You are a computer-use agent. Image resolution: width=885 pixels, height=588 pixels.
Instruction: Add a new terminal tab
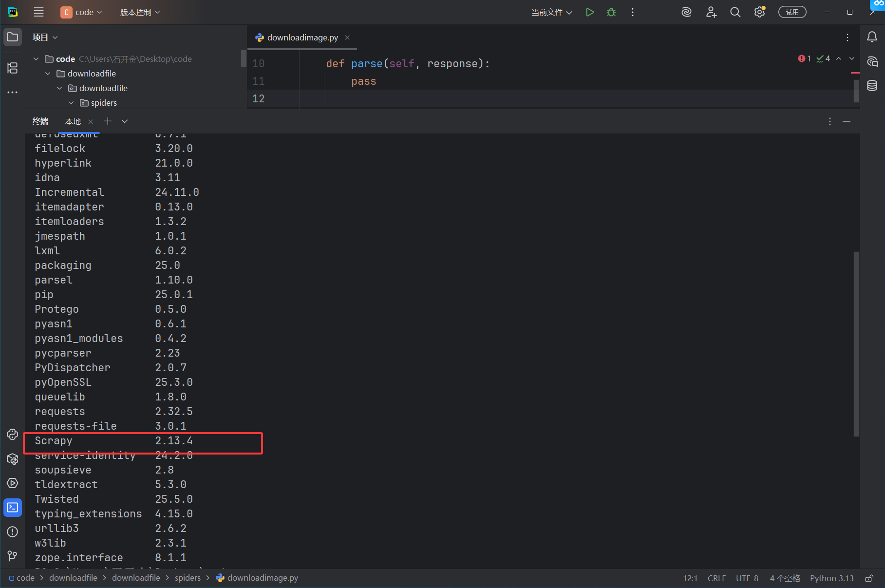108,121
